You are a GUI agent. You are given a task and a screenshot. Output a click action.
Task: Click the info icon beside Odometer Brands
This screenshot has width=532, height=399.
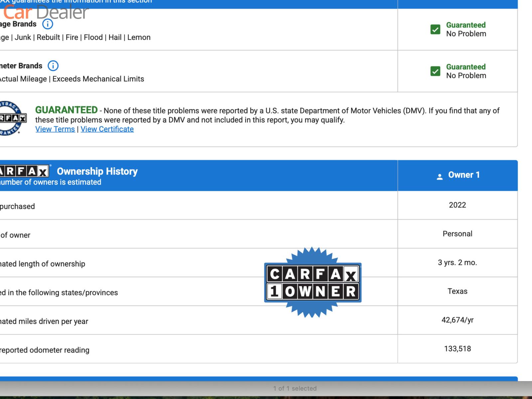(53, 66)
